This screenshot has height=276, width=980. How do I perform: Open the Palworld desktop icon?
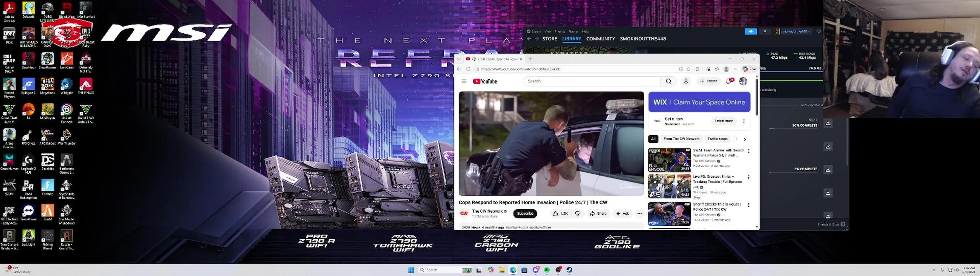(x=28, y=10)
